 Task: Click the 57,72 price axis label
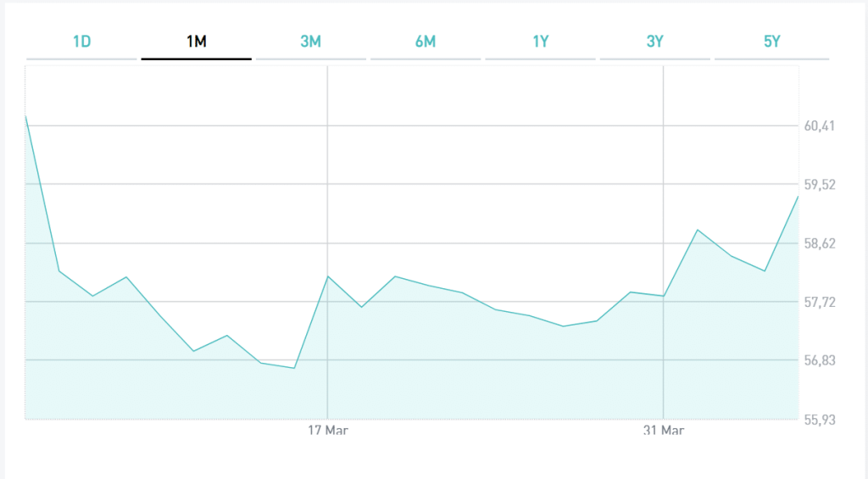click(x=819, y=303)
